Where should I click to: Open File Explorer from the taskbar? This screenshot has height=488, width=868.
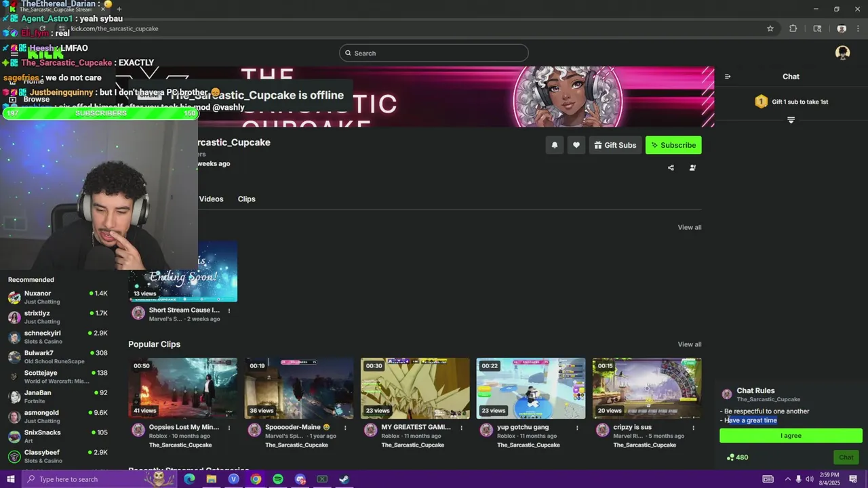211,479
